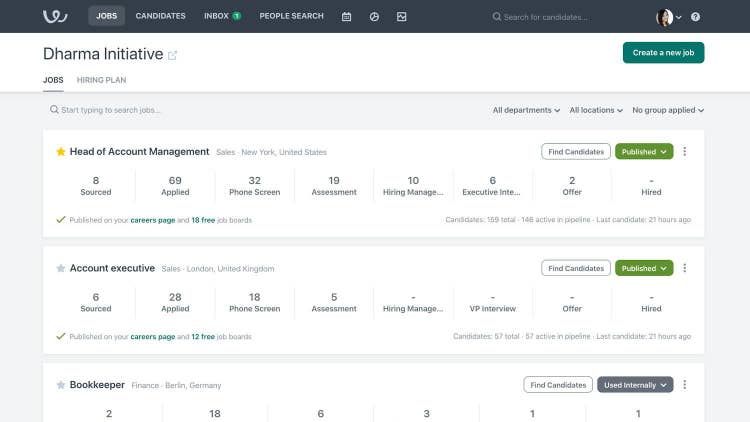The height and width of the screenshot is (422, 750).
Task: Click the search magnifier icon in navbar
Action: [496, 17]
